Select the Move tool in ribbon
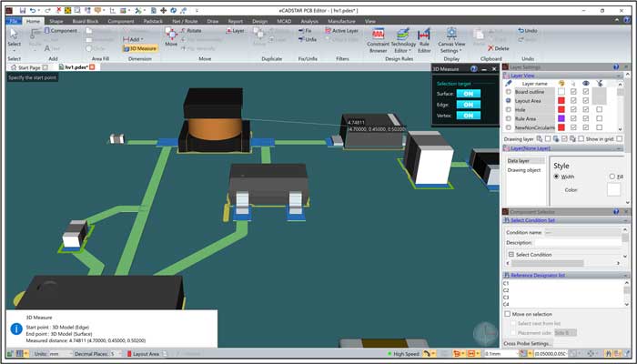Viewport: 637px width, 364px height. 171,36
